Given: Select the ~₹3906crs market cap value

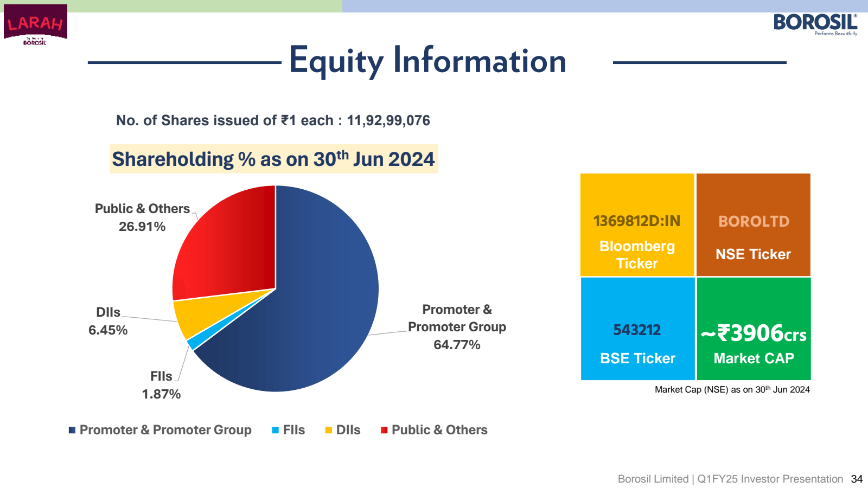Looking at the screenshot, I should click(754, 333).
